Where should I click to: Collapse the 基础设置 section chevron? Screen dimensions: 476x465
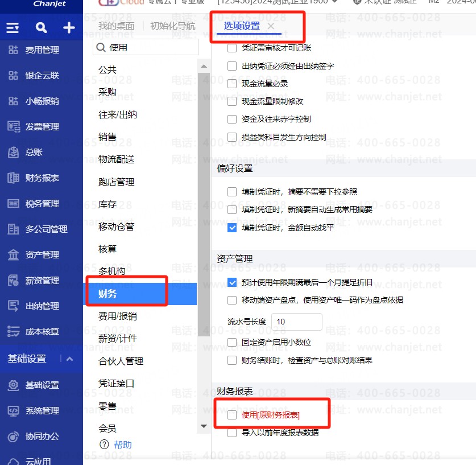[69, 359]
